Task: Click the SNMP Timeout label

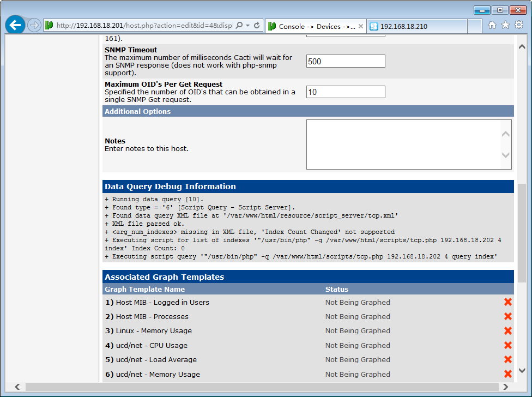Action: click(x=131, y=50)
